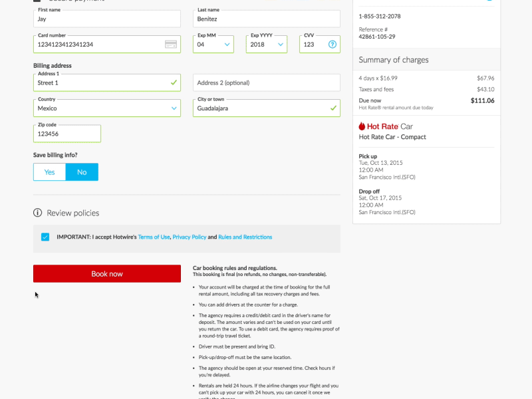
Task: Open the Country dropdown showing Mexico
Action: pos(107,108)
